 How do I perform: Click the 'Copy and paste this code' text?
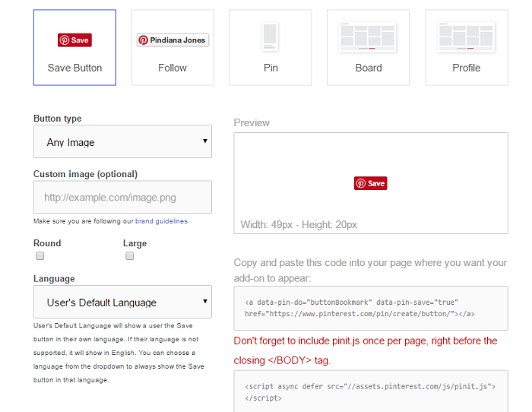coord(370,271)
